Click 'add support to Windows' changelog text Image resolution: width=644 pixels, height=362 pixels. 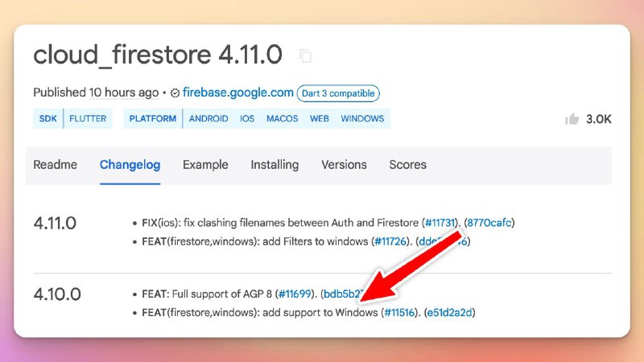pyautogui.click(x=320, y=313)
